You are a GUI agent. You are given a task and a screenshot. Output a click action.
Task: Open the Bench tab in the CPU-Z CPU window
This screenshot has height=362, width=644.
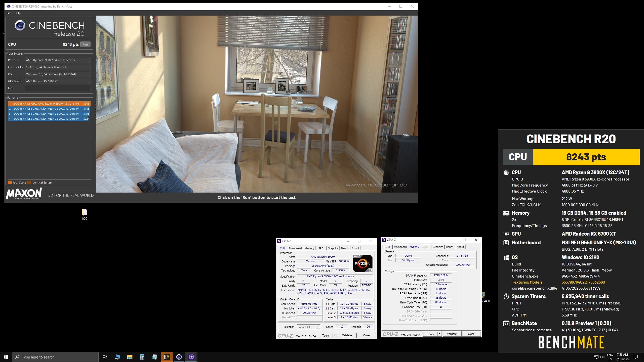point(345,248)
